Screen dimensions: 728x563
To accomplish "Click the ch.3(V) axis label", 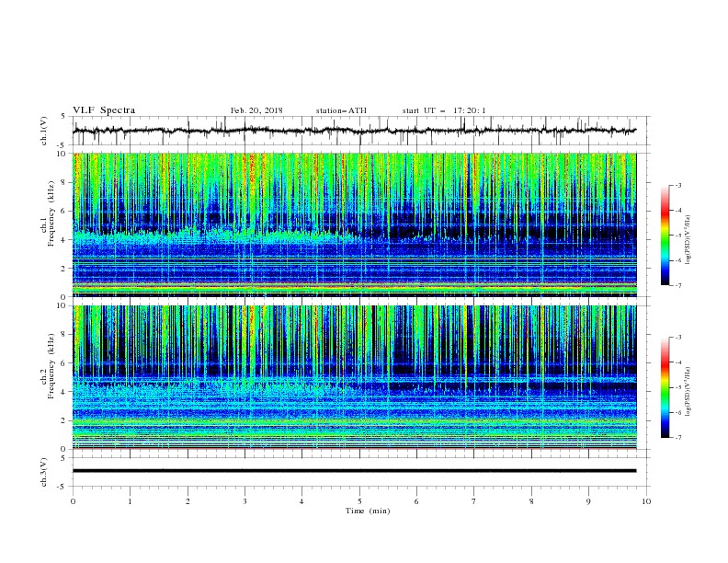I will pos(44,472).
